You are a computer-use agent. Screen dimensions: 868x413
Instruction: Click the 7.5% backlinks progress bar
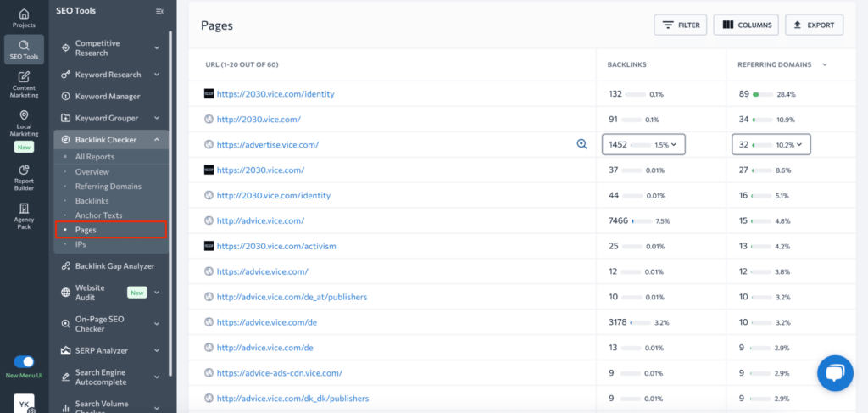[642, 220]
